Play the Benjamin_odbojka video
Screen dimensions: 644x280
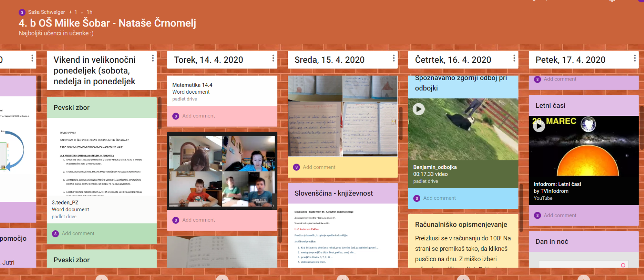click(x=418, y=109)
